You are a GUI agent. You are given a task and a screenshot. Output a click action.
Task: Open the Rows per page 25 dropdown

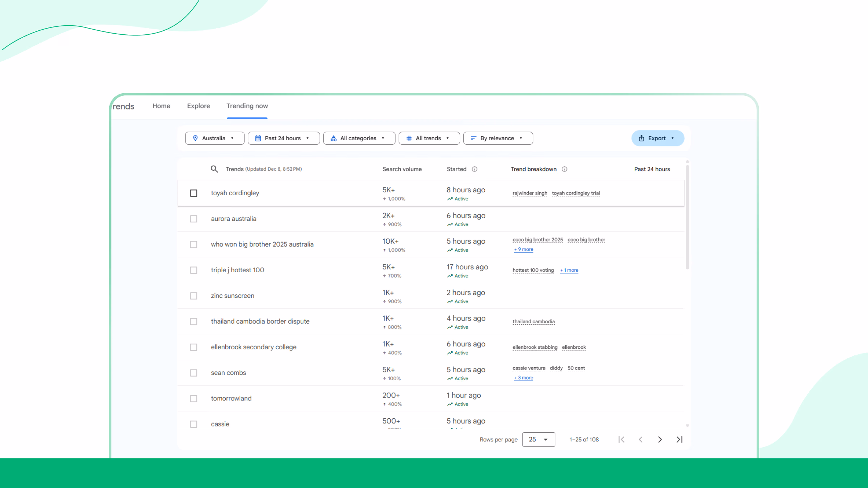coord(538,440)
